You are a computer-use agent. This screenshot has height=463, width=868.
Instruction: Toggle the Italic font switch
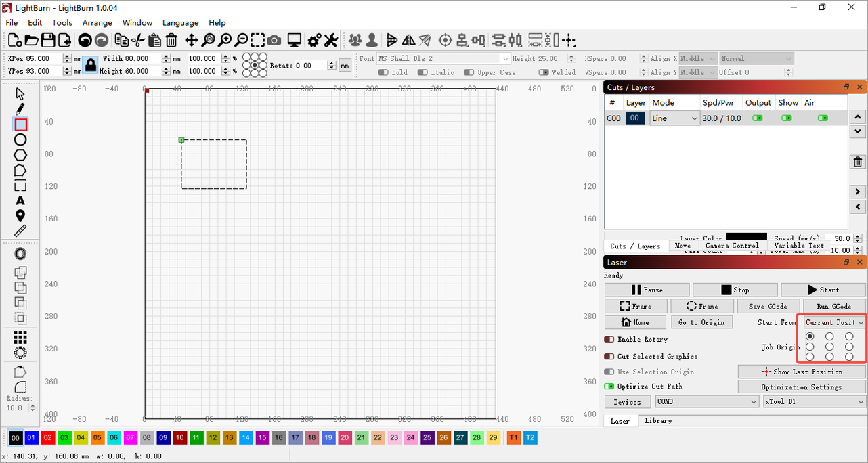point(422,72)
